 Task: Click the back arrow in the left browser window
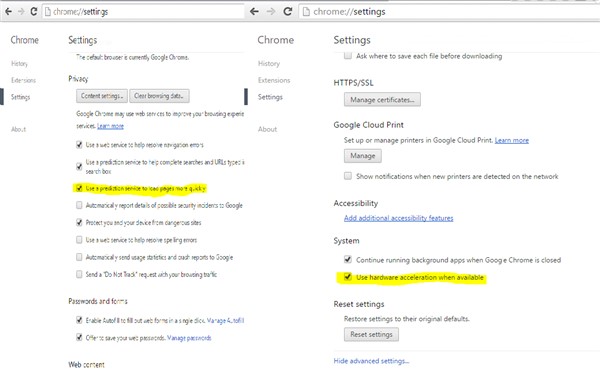(8, 11)
